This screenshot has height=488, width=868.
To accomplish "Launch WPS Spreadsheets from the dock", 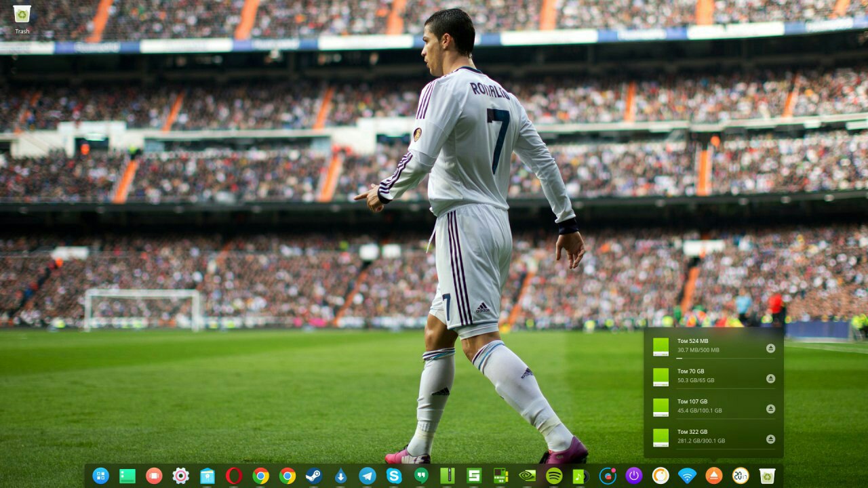I will point(474,476).
